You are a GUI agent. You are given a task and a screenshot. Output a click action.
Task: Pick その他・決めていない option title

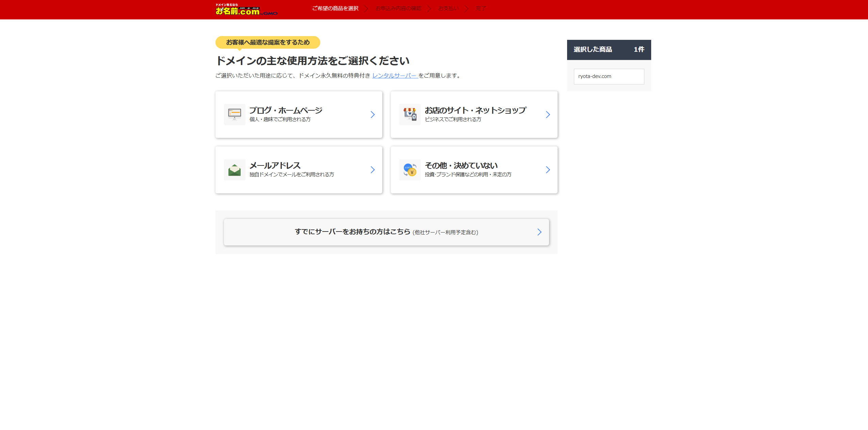pos(461,165)
